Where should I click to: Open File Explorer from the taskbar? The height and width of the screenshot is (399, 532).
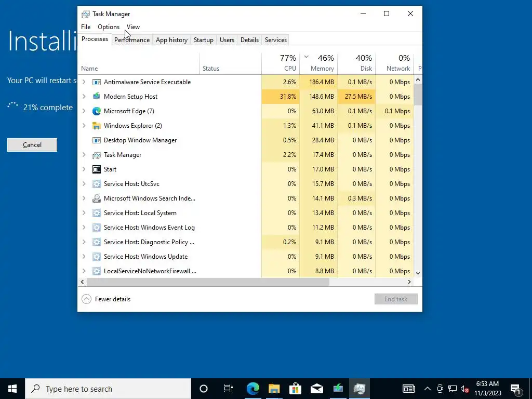[x=274, y=389]
